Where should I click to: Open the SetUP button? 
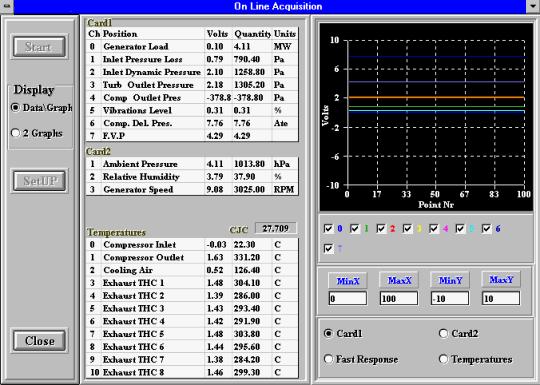(x=39, y=180)
